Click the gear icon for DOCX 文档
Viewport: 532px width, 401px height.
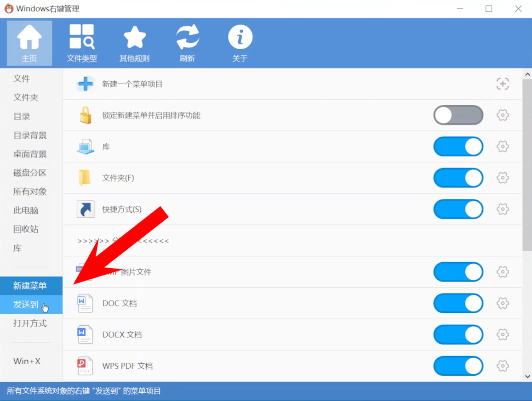tap(503, 335)
